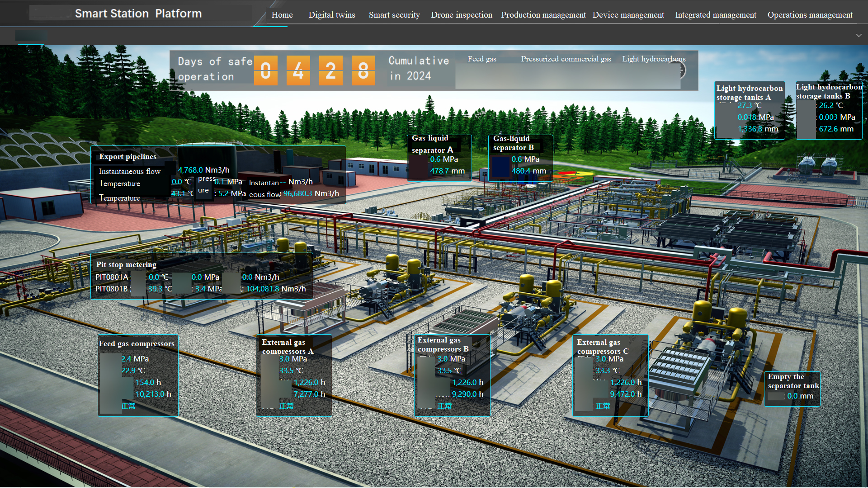Open Smart security section

[394, 15]
